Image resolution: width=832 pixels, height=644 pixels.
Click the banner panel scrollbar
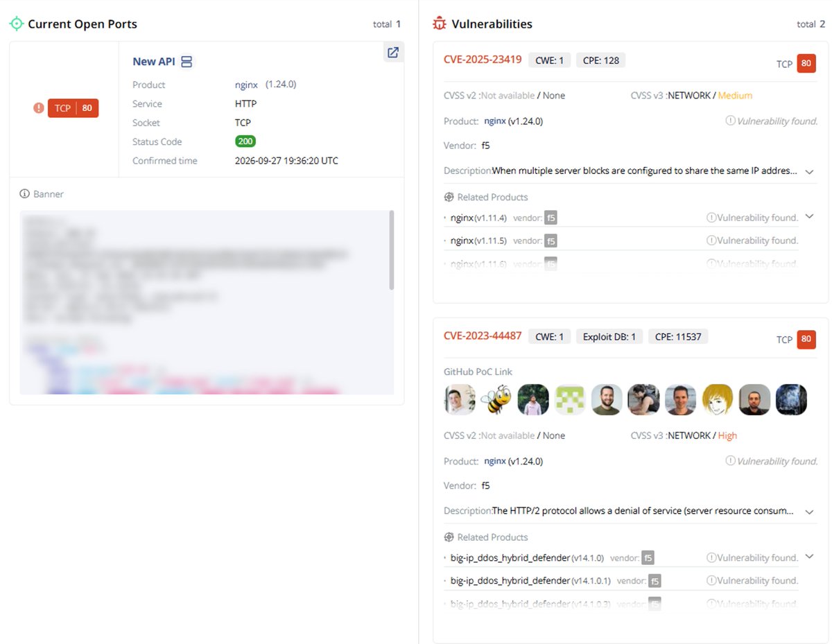392,250
